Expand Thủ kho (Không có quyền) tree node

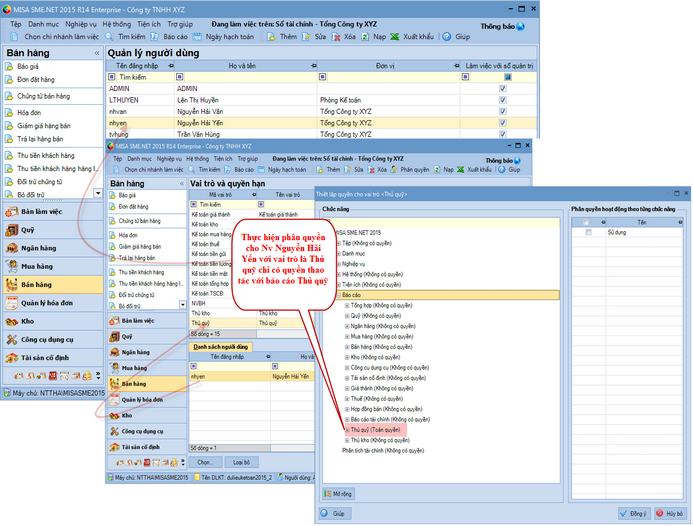click(x=347, y=440)
